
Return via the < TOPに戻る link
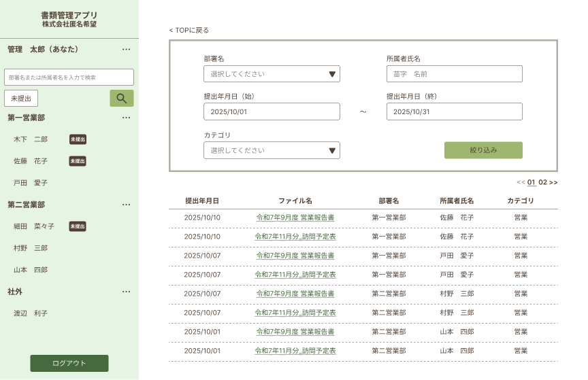click(189, 30)
